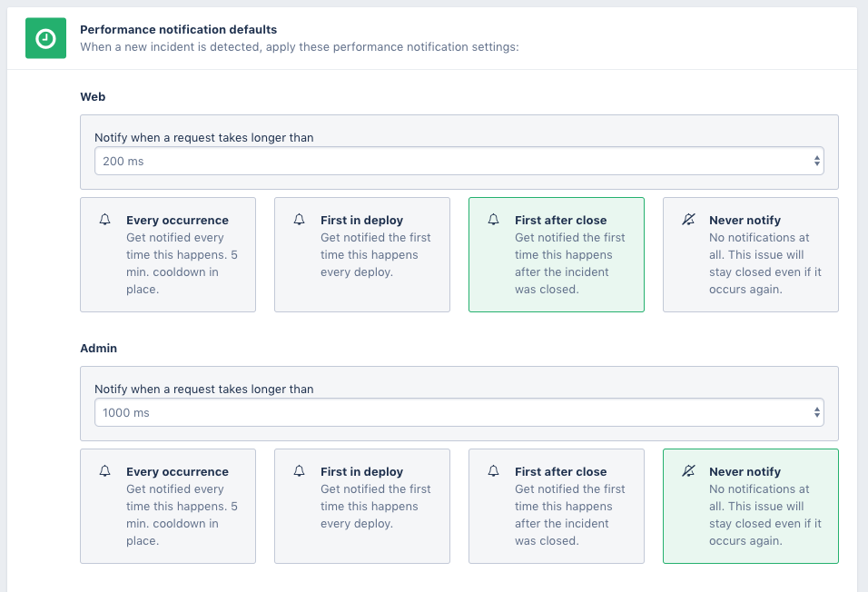Click crossed-bell icon on Admin Never notify
868x592 pixels.
[688, 471]
